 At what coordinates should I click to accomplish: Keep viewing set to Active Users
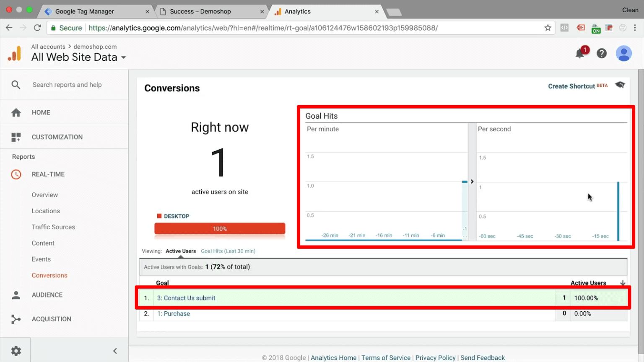pyautogui.click(x=181, y=251)
